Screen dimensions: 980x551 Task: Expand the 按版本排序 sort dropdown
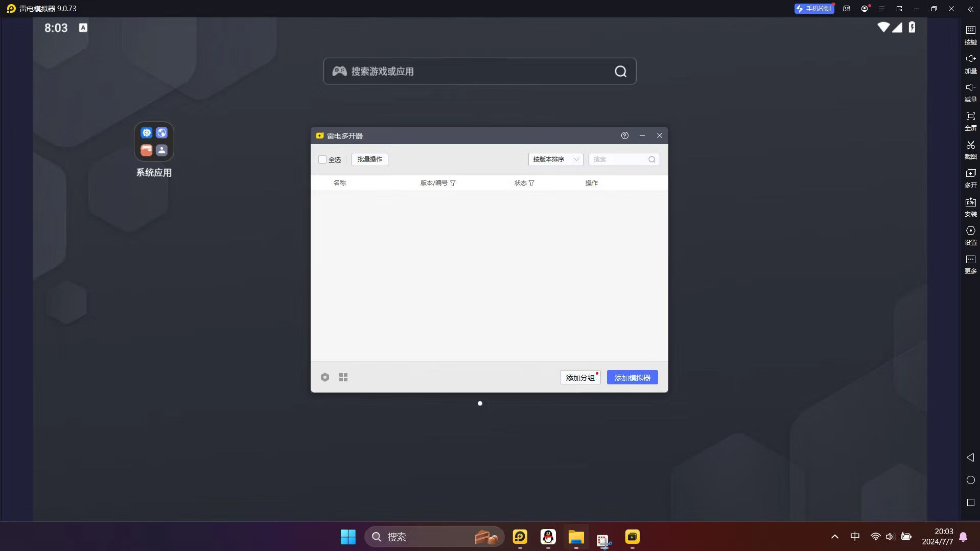(x=555, y=159)
